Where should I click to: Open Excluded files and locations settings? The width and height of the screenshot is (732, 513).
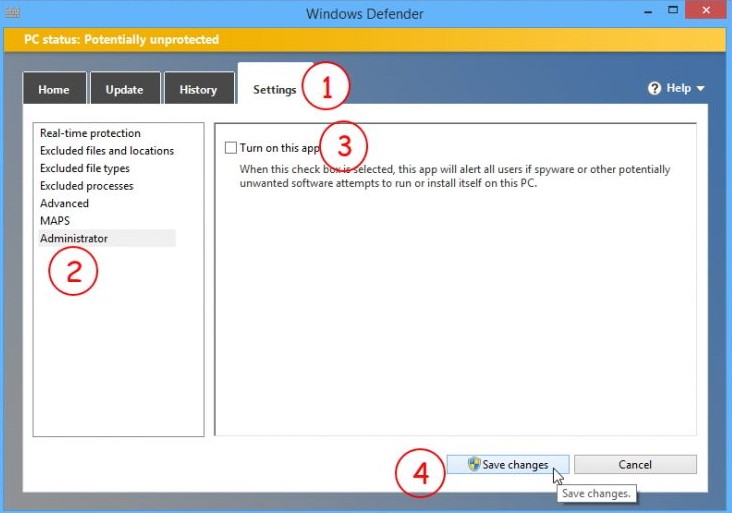tap(107, 151)
